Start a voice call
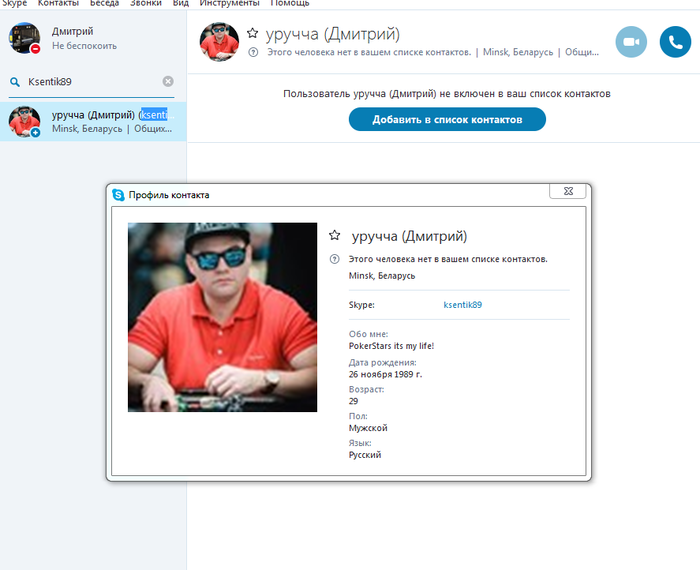The image size is (700, 570). tap(675, 42)
